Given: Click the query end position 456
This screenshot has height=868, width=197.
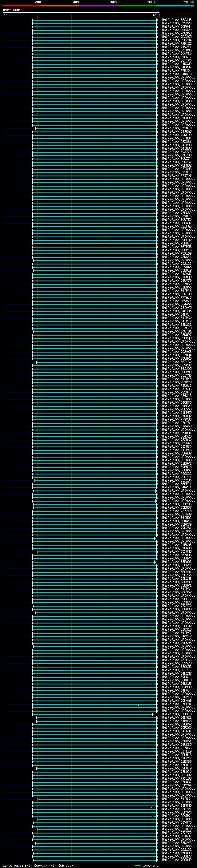Looking at the screenshot, I should (x=155, y=15).
